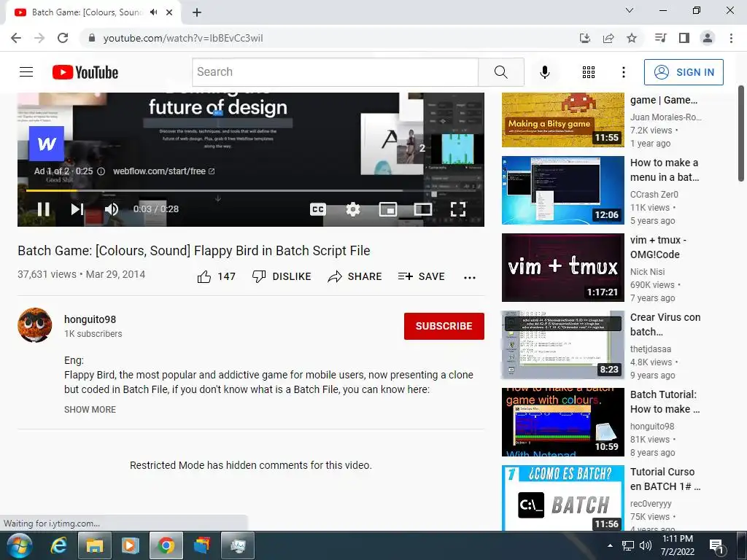Viewport: 747px width, 560px height.
Task: Go to YouTube home via logo
Action: [85, 72]
